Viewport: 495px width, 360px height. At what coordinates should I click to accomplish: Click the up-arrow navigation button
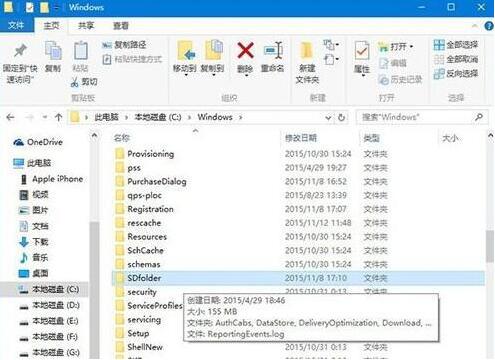pos(59,117)
